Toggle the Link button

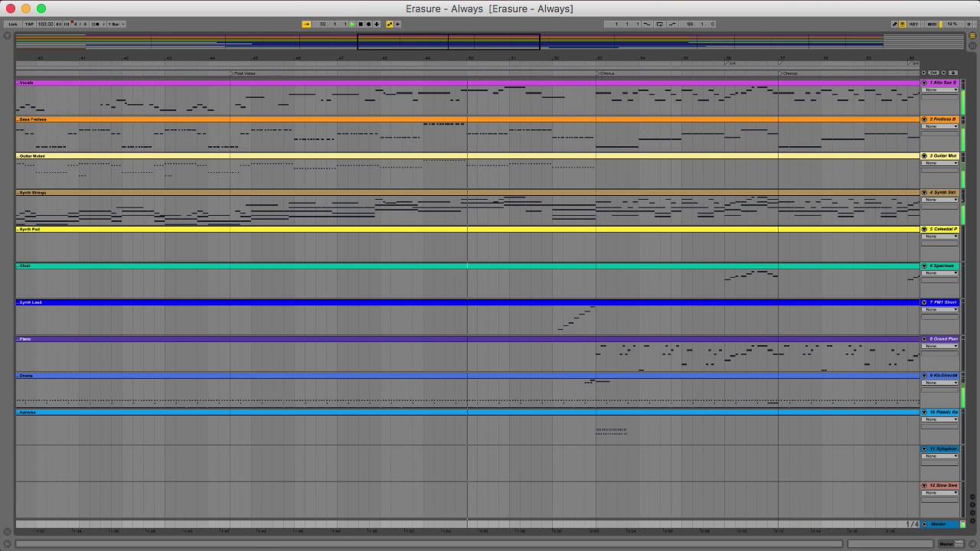click(x=13, y=24)
